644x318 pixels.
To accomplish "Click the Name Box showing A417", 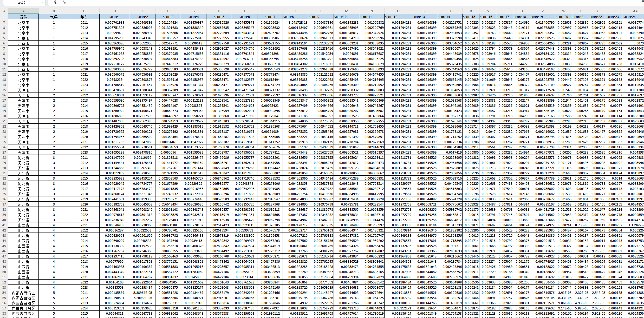I will click(22, 2).
